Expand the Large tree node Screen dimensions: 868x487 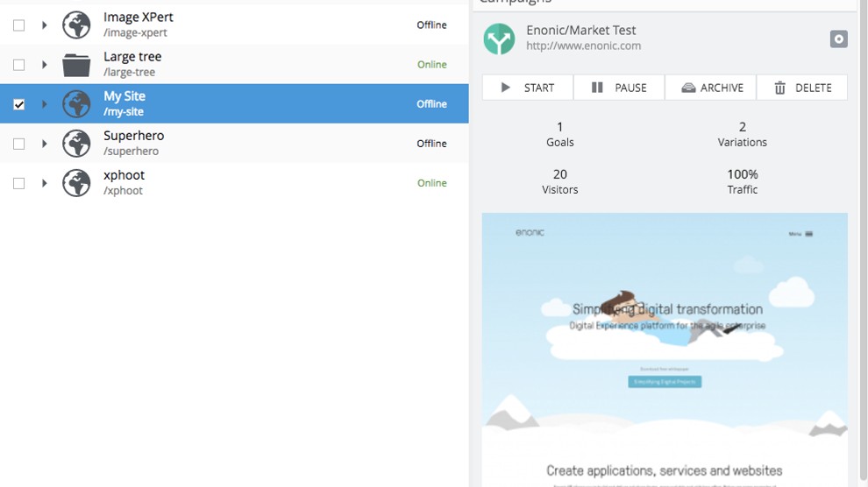tap(45, 65)
